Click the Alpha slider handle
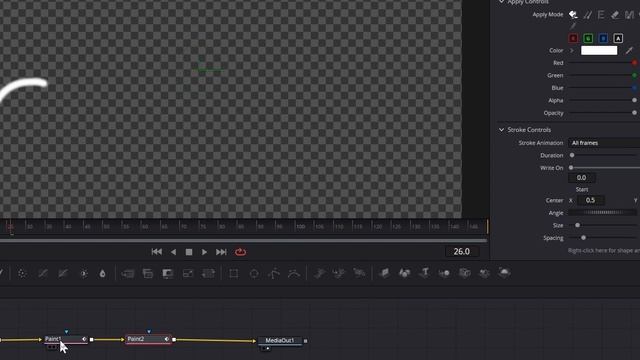640x360 pixels. 634,100
